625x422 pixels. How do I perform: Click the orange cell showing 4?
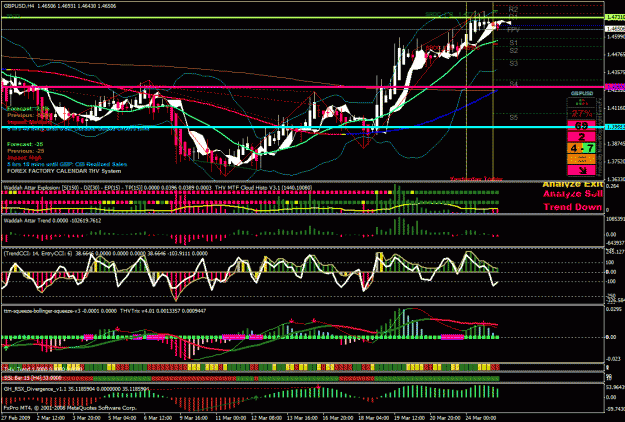click(574, 148)
